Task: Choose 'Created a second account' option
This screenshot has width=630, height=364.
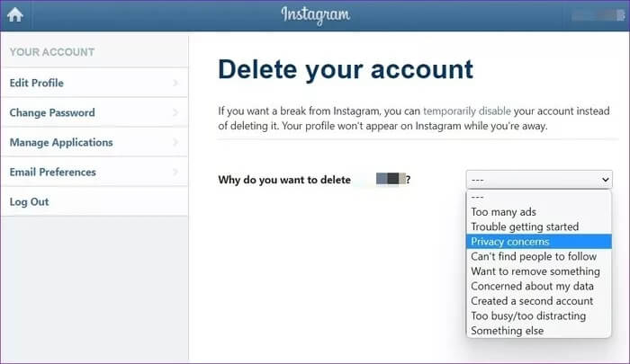Action: point(539,300)
